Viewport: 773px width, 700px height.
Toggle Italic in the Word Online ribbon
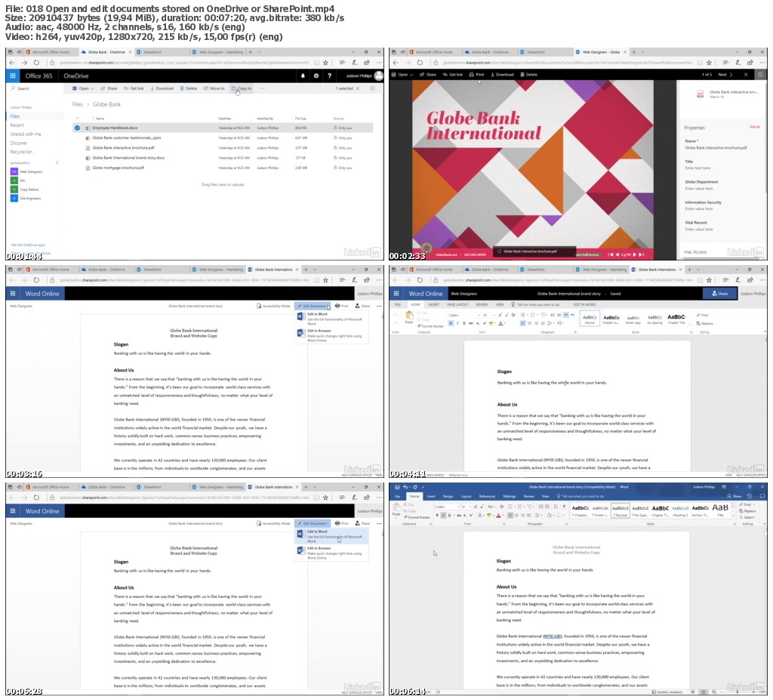[x=457, y=323]
